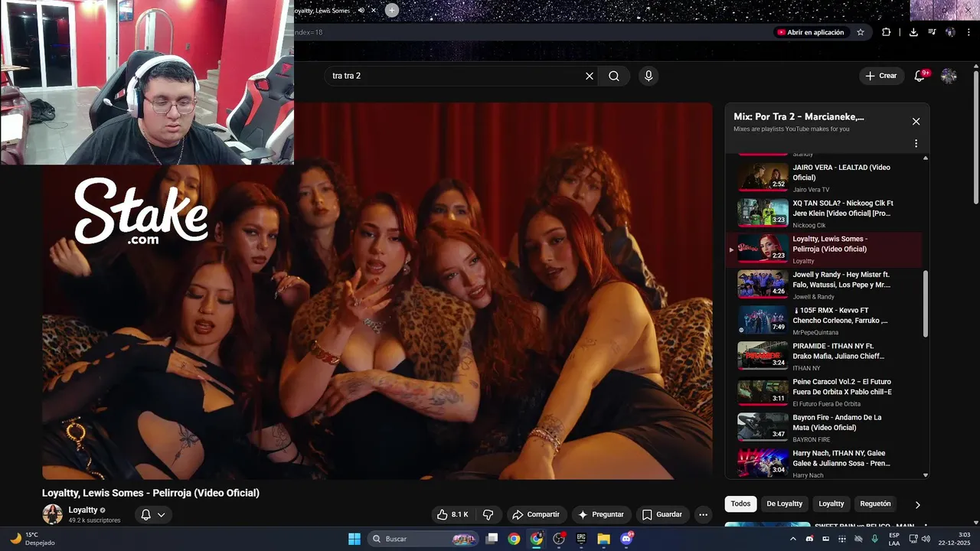Screen dimensions: 980x551
Task: Click Abrir en aplicación button
Action: [x=810, y=32]
